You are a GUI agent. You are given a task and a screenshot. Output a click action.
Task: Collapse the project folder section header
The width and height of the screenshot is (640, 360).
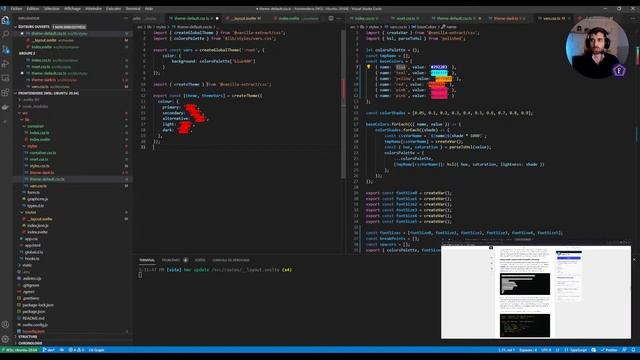click(x=48, y=93)
